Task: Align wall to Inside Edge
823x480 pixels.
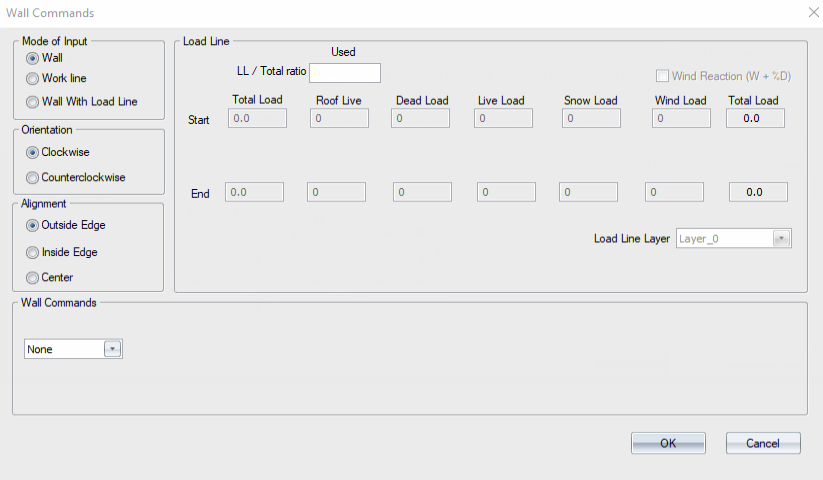Action: [33, 252]
